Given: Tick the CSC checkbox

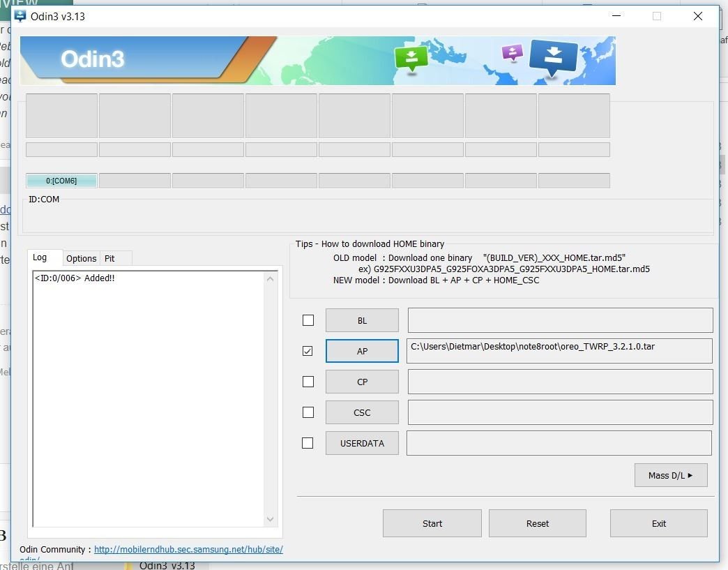Looking at the screenshot, I should [x=308, y=412].
